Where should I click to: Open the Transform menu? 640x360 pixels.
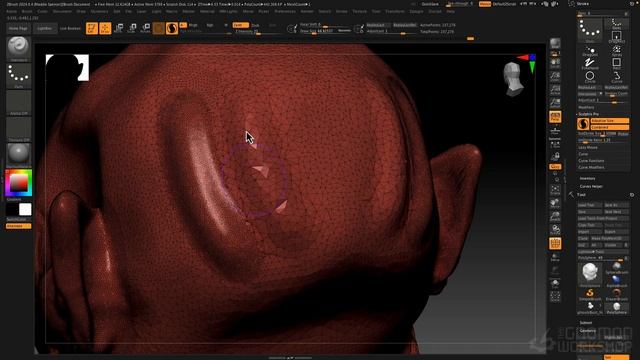(x=395, y=11)
